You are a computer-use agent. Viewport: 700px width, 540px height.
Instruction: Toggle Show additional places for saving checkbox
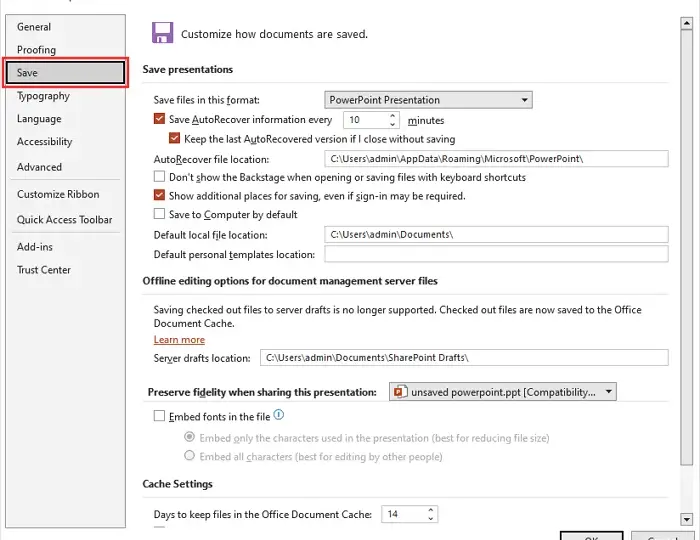(x=159, y=195)
